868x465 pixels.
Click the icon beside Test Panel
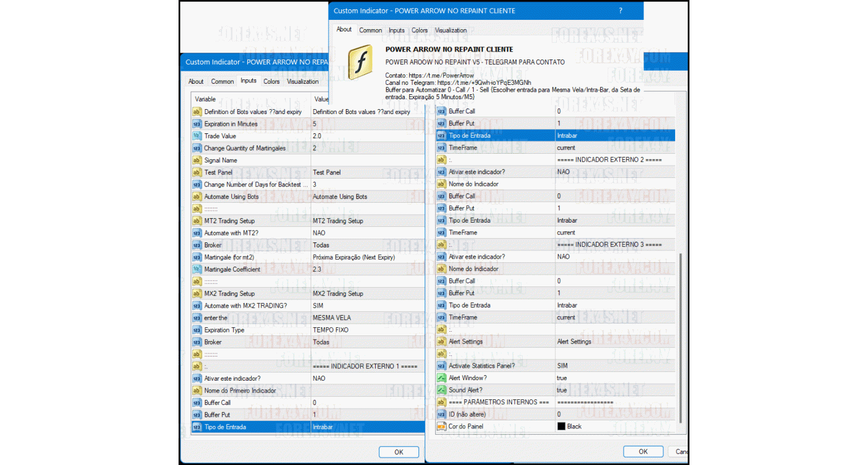197,172
